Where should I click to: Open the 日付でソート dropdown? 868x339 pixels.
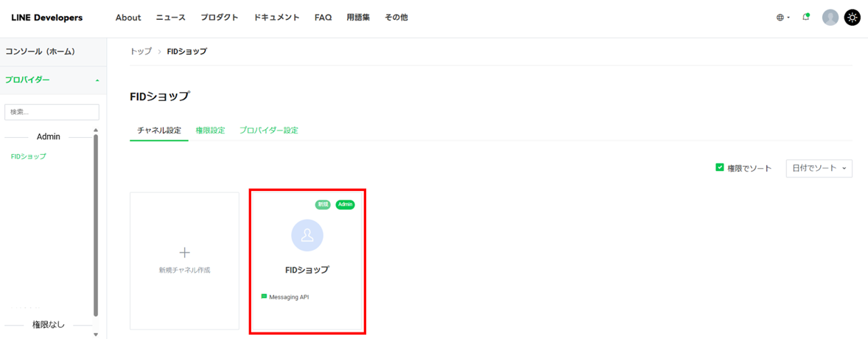pos(819,168)
